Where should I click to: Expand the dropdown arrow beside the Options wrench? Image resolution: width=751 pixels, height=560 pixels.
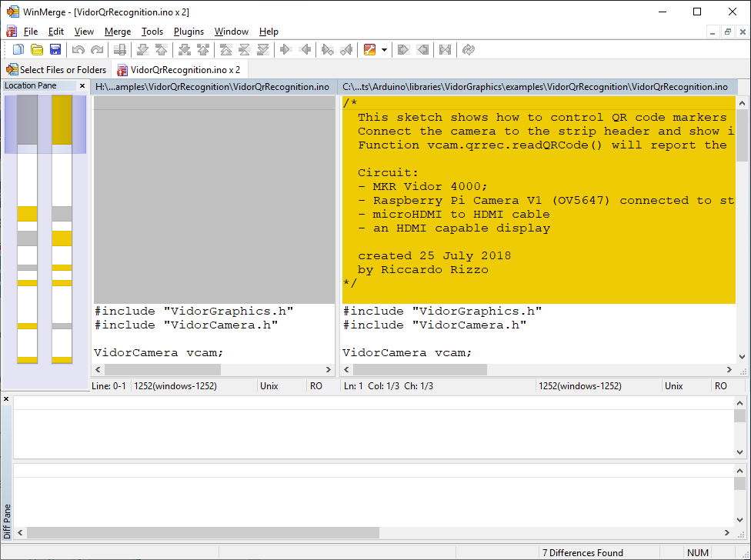coord(383,50)
